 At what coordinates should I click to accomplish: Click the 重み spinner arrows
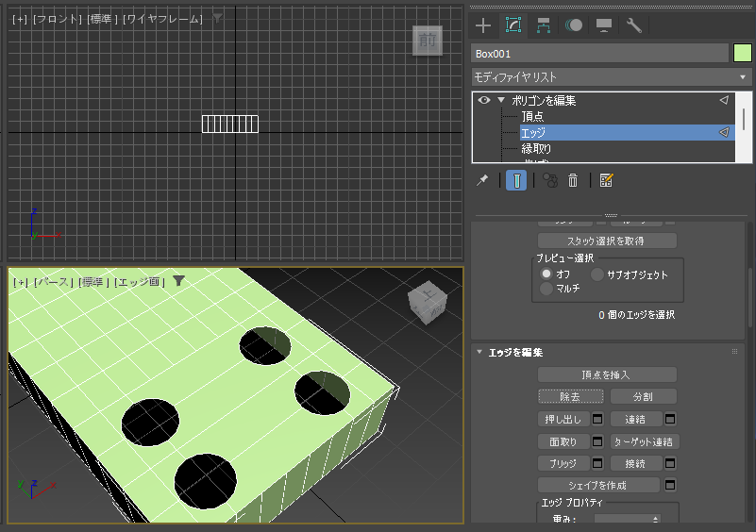655,520
